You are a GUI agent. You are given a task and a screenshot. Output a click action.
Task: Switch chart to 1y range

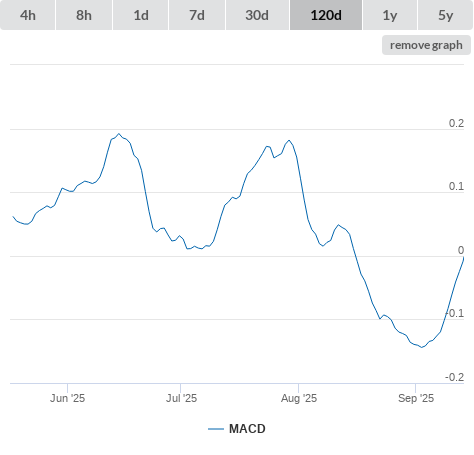click(x=390, y=15)
